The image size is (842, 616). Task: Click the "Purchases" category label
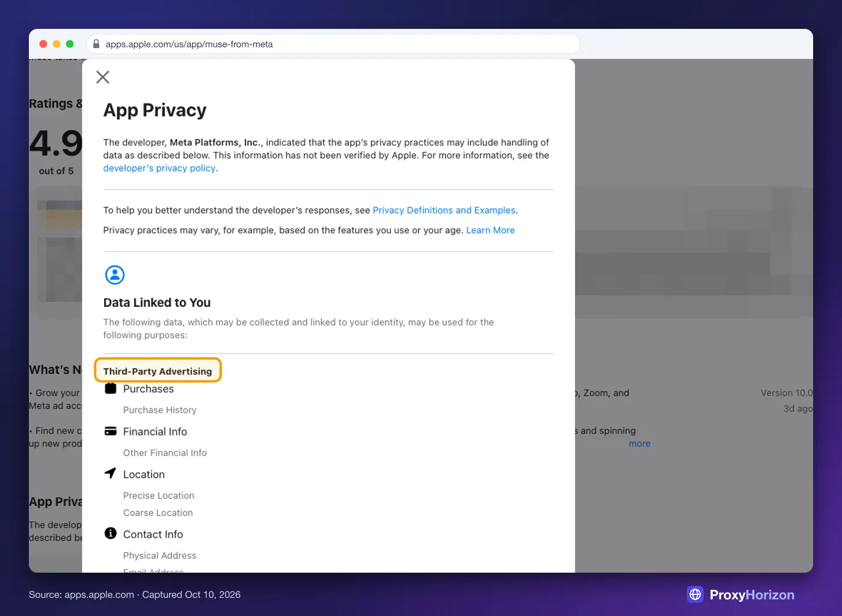pos(149,389)
